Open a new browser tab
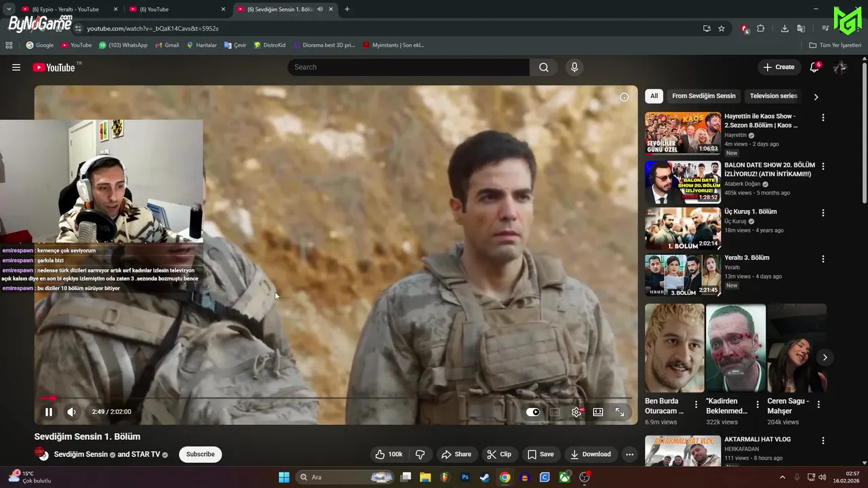Screen dimensions: 868x488 coord(347,9)
